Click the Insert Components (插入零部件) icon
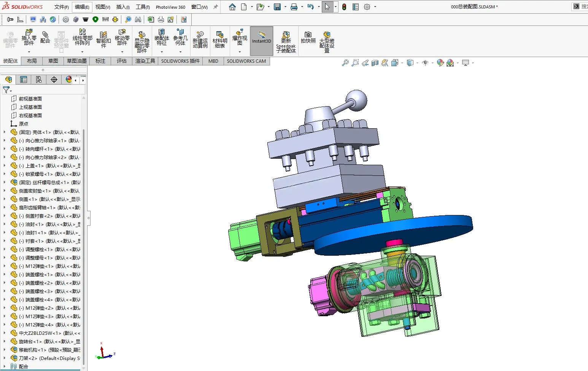This screenshot has height=371, width=588. coord(29,37)
